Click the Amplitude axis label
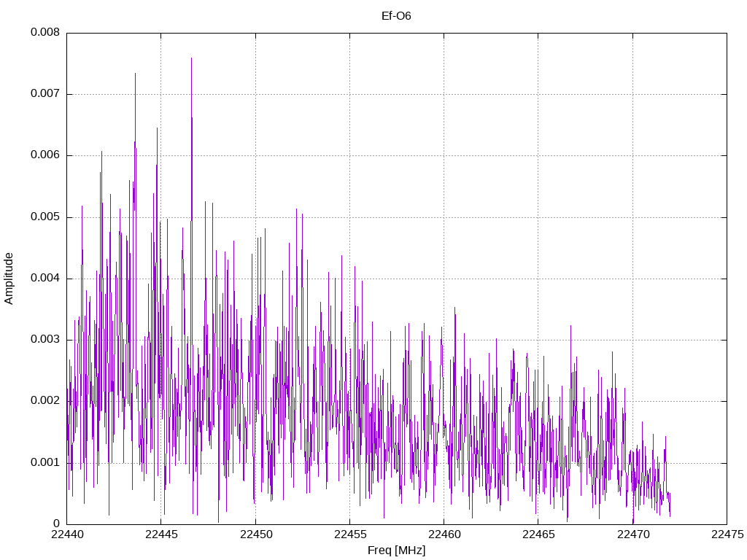The image size is (747, 560). point(9,279)
